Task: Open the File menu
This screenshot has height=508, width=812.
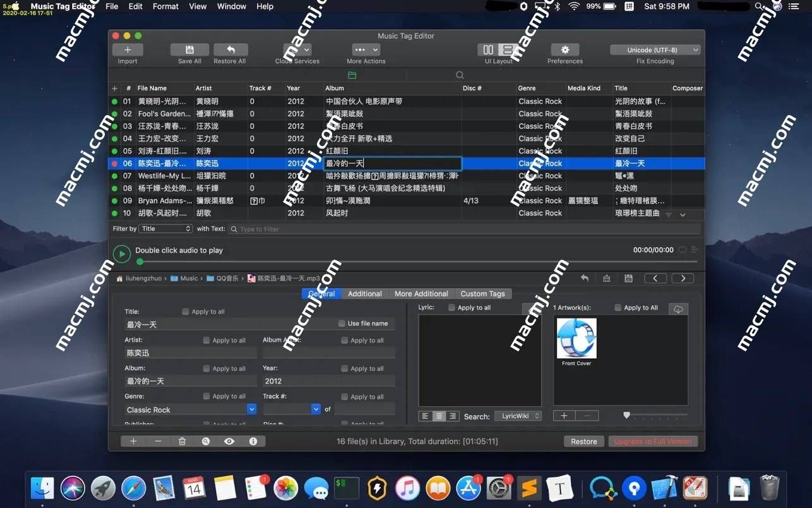Action: point(112,6)
